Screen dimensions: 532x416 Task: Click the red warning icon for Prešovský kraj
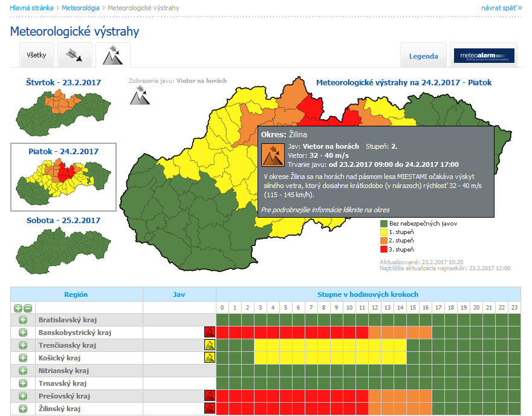pos(210,395)
